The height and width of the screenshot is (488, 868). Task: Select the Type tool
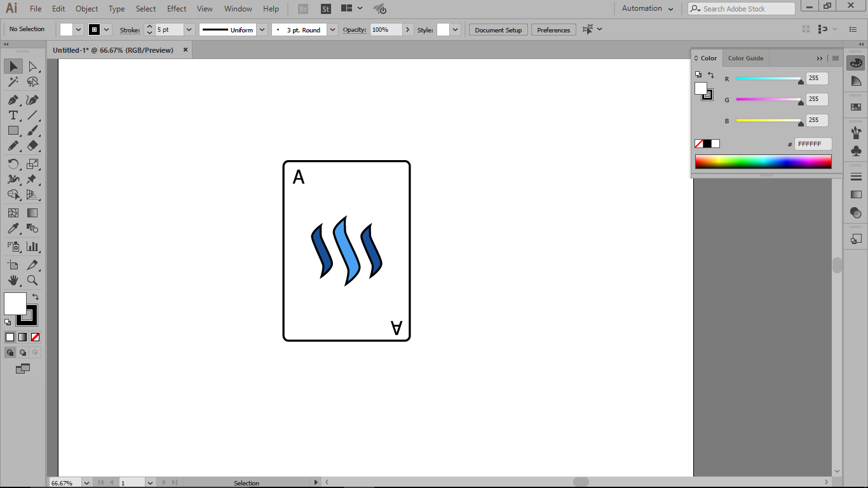tap(13, 115)
